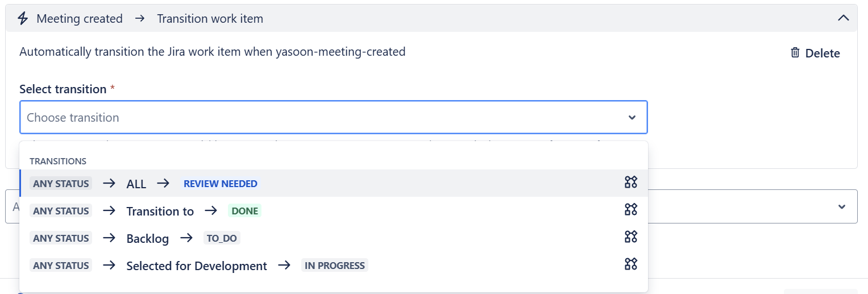Image resolution: width=868 pixels, height=294 pixels.
Task: Click workflow icon in DONE row
Action: (630, 210)
